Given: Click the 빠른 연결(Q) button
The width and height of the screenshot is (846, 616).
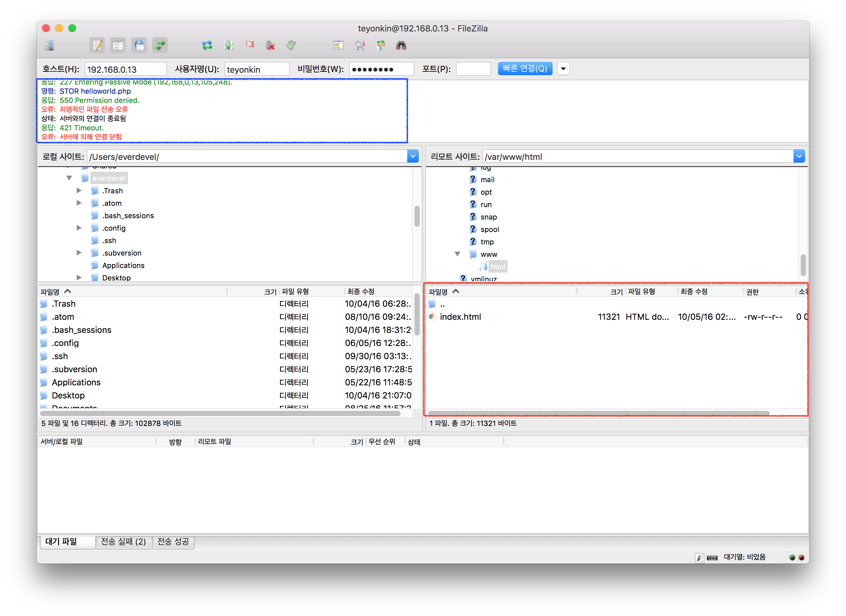Looking at the screenshot, I should 525,68.
